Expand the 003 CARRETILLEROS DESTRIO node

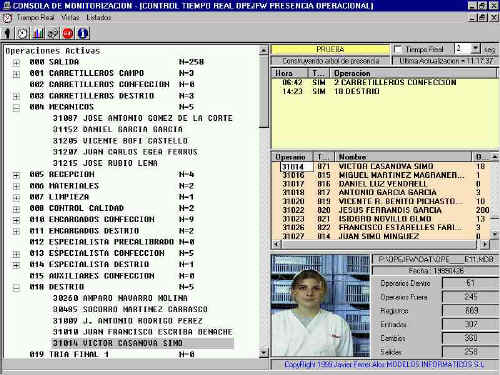click(16, 96)
